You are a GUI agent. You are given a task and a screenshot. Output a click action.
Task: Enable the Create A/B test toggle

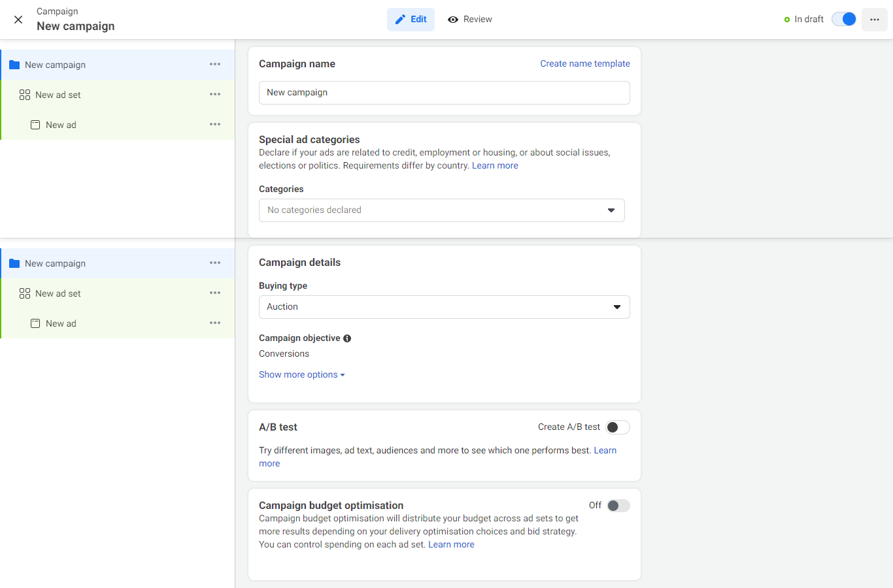(617, 427)
